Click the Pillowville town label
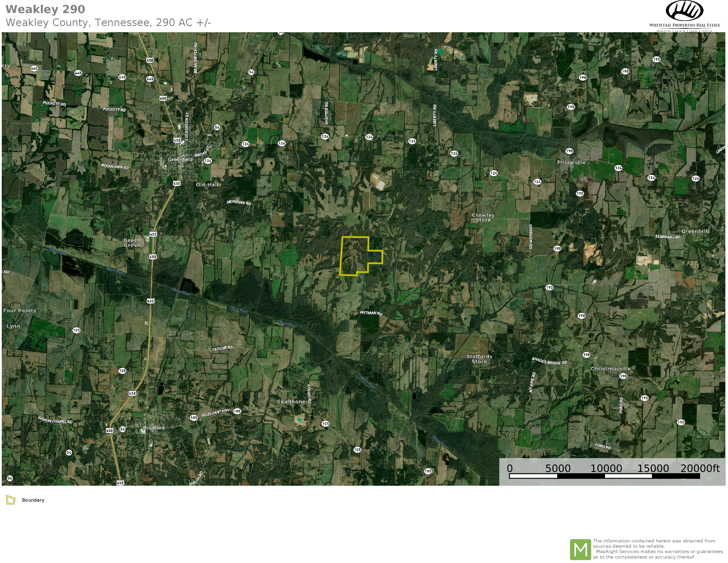The height and width of the screenshot is (563, 728). coord(571,162)
